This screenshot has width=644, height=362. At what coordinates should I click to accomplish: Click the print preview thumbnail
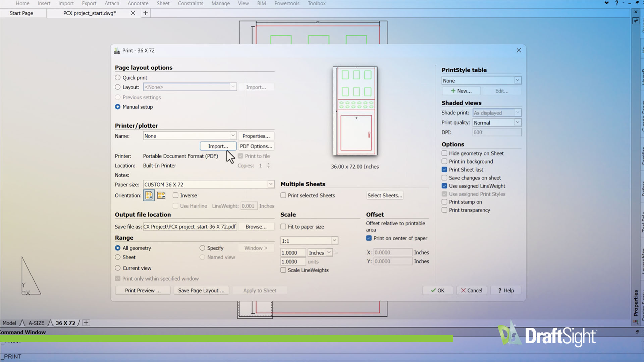(x=355, y=111)
